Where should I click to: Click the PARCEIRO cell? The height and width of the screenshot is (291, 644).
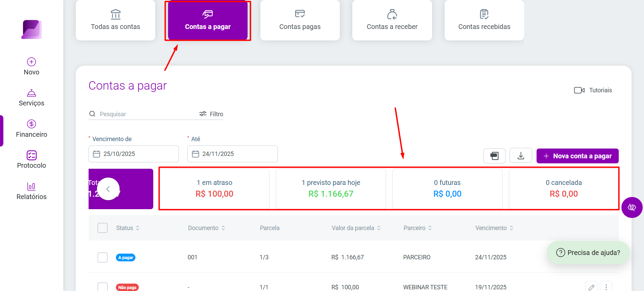click(417, 257)
